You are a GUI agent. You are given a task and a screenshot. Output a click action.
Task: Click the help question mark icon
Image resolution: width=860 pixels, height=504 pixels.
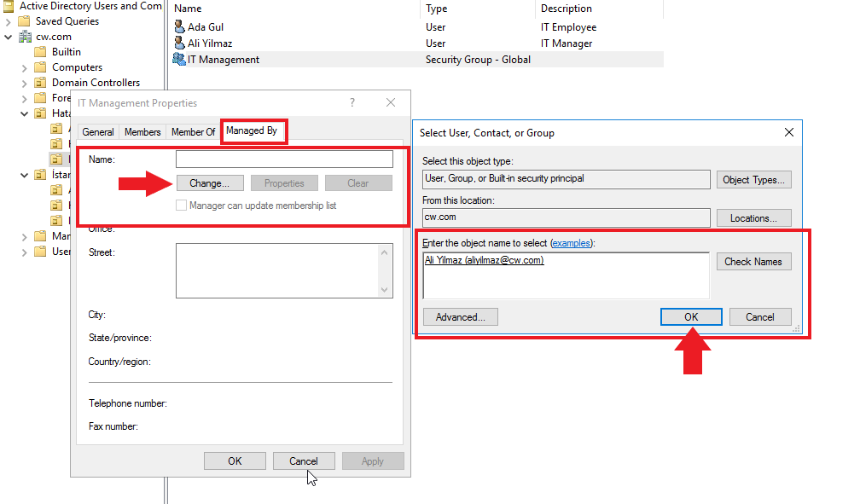(x=352, y=103)
